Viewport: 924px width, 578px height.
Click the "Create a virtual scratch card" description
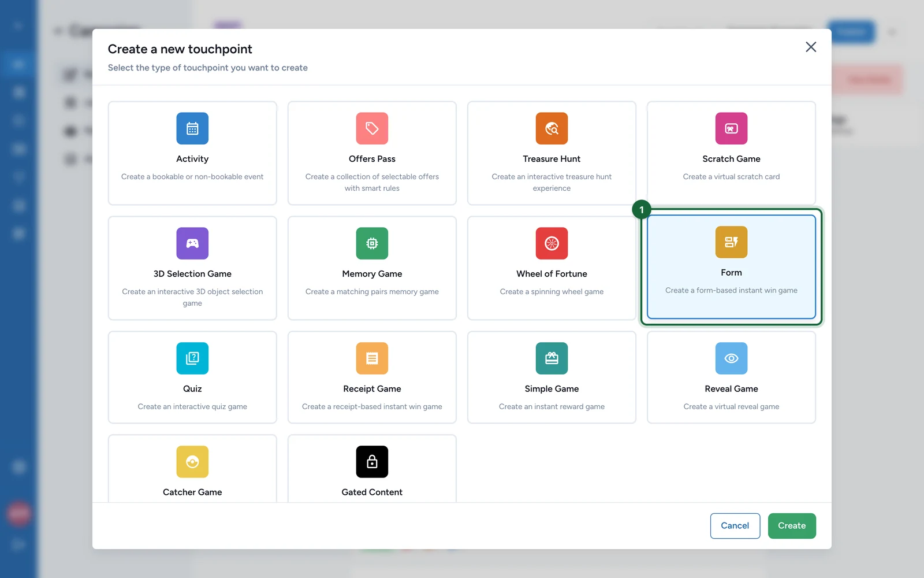click(731, 177)
